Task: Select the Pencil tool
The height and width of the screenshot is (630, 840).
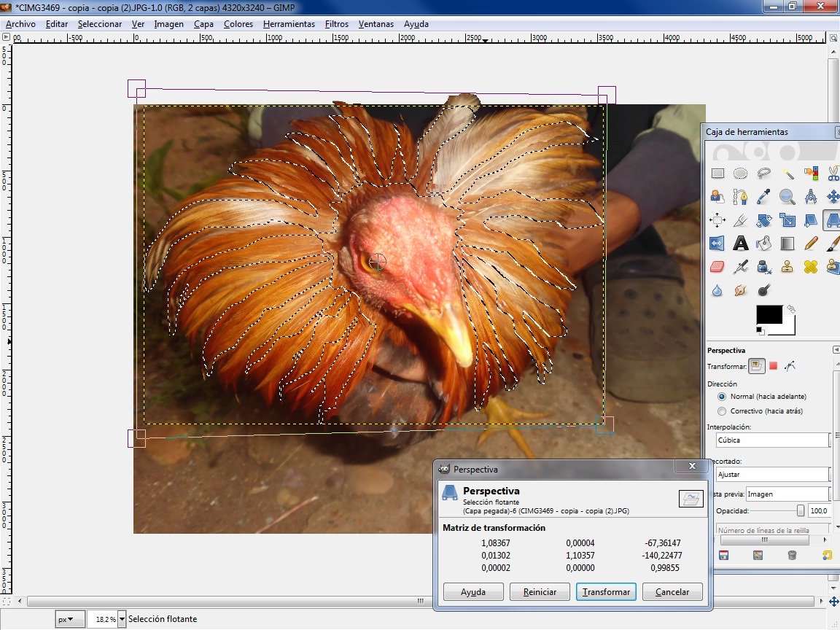Action: click(810, 244)
